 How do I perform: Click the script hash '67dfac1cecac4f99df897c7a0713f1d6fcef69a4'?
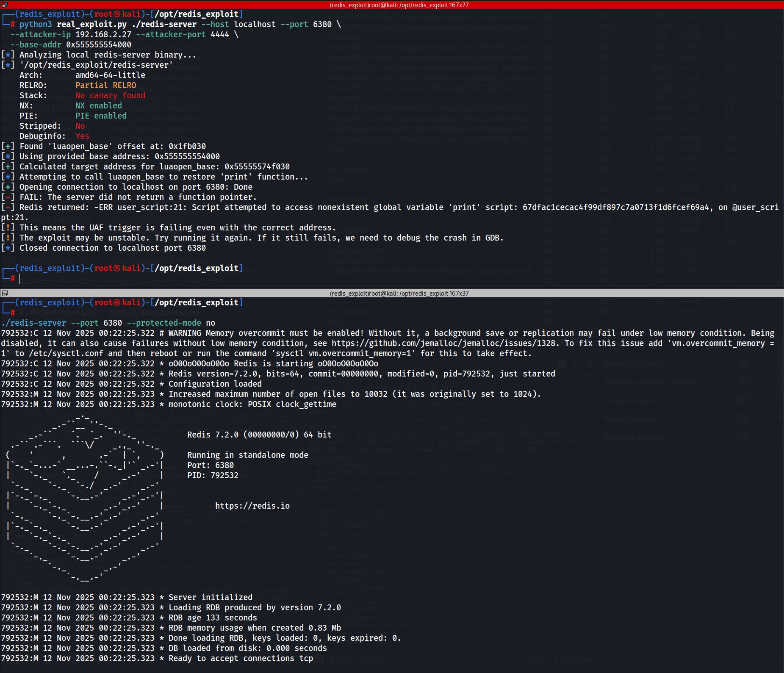click(615, 207)
